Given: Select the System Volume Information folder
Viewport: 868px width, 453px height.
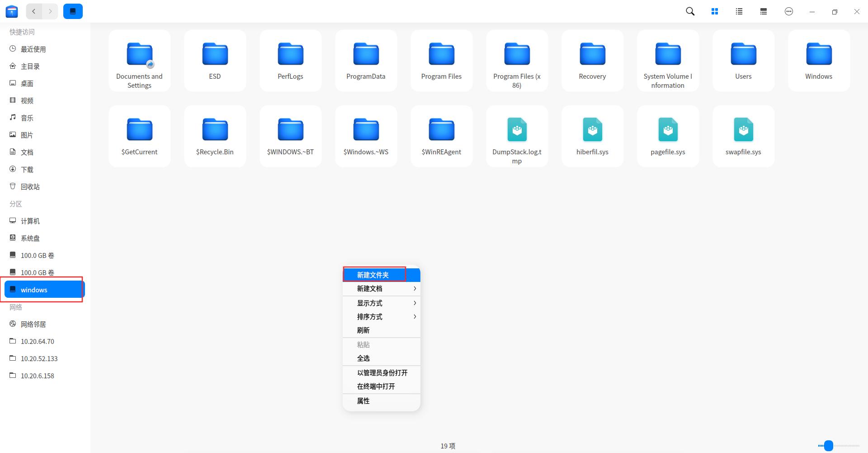Looking at the screenshot, I should click(x=668, y=61).
